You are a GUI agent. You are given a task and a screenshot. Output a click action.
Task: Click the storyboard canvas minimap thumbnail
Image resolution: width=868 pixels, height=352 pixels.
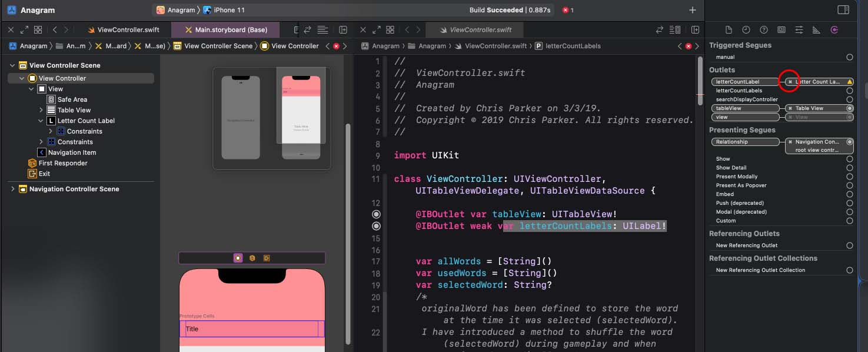coord(272,119)
